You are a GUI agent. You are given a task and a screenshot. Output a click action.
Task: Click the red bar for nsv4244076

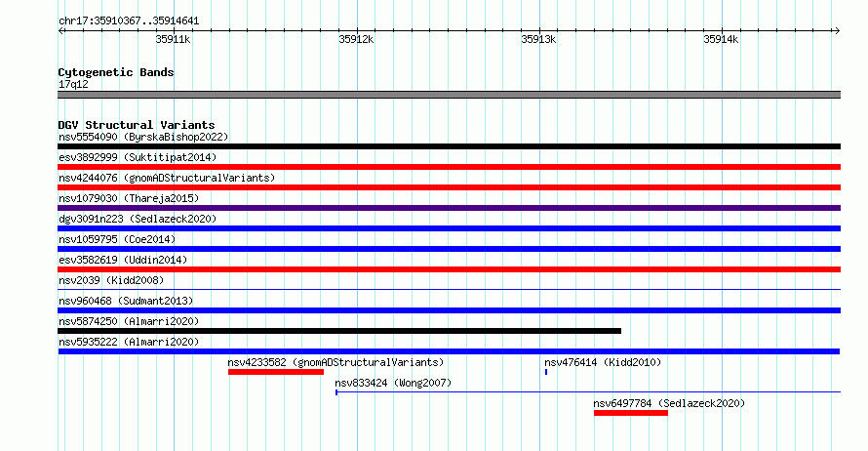click(x=449, y=187)
